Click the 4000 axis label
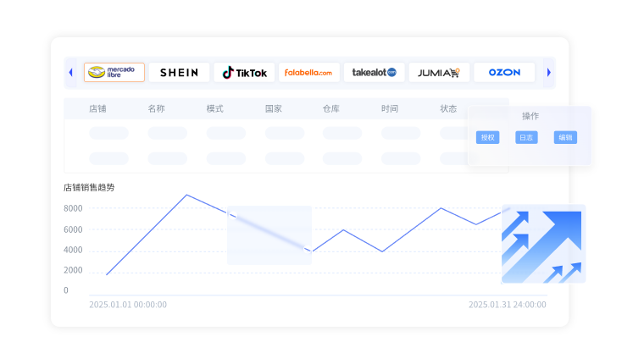Viewport: 644px width, 364px height. [x=73, y=250]
